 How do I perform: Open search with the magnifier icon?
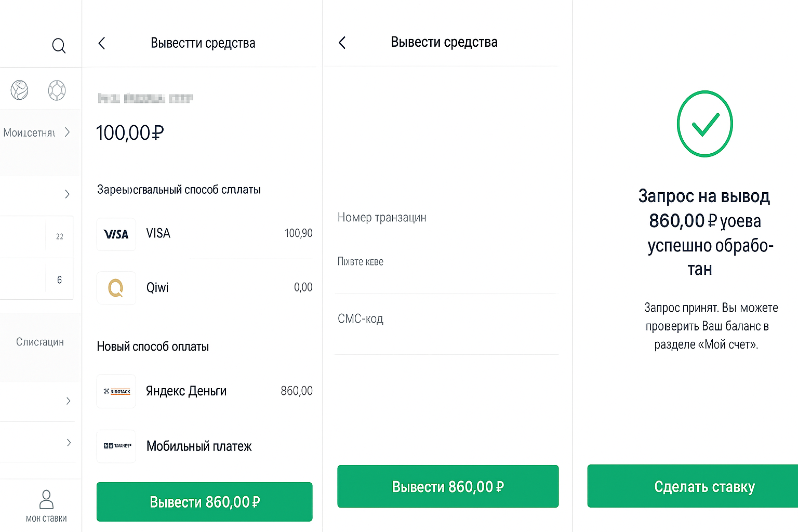59,46
